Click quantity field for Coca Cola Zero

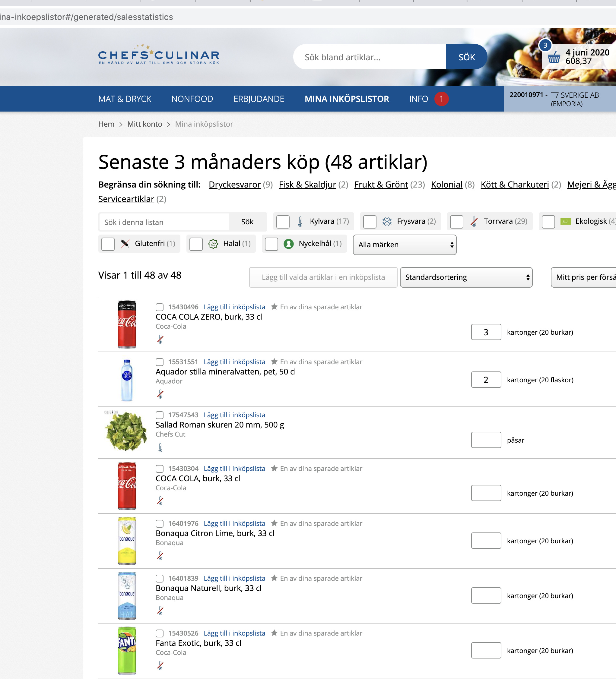pyautogui.click(x=486, y=332)
